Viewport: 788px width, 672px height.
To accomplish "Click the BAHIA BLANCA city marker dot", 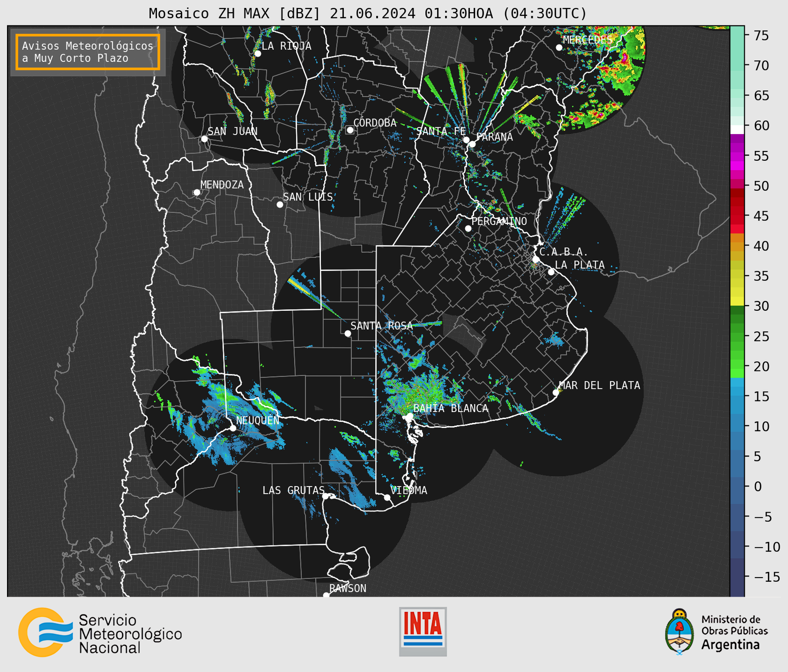I will click(x=410, y=416).
